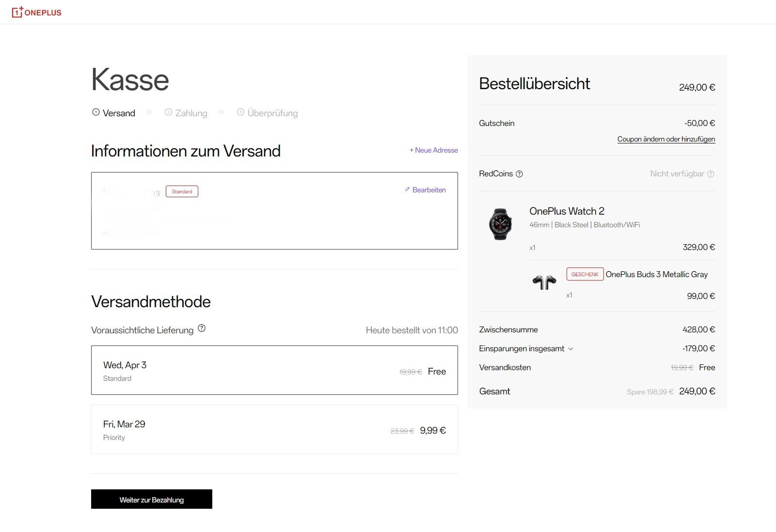Click the Überprüfung step number icon

coord(240,112)
